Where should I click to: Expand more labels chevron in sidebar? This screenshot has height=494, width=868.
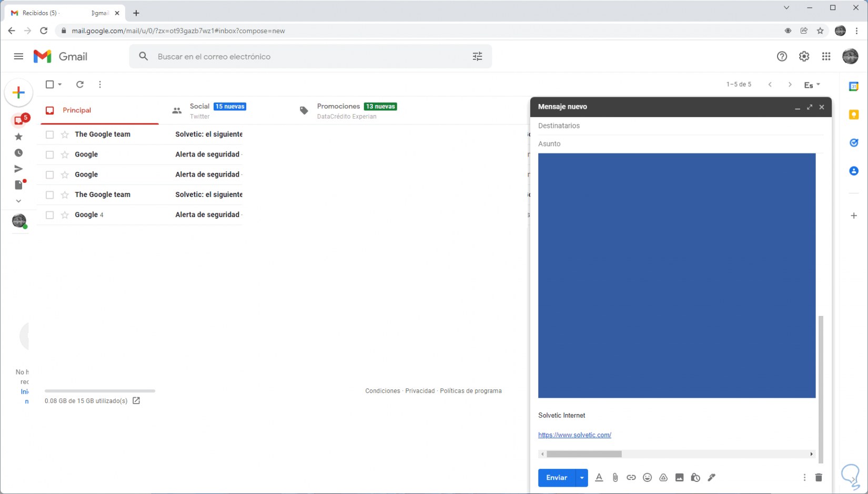click(18, 201)
